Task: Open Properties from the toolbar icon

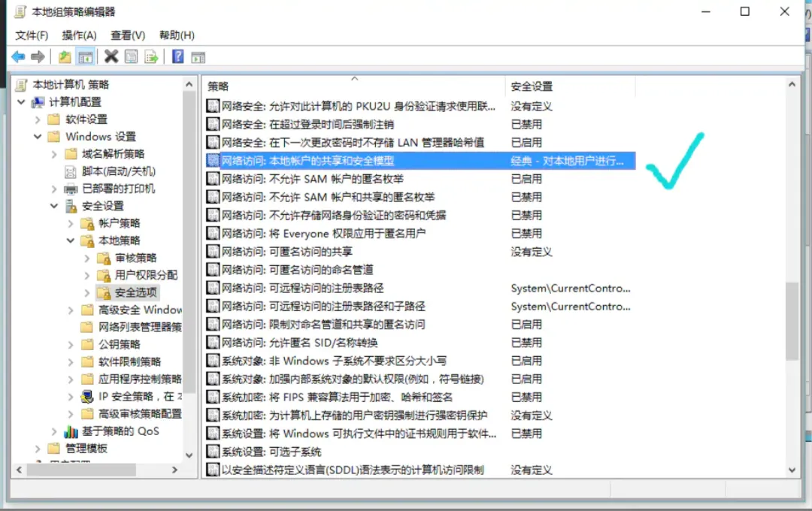Action: [x=132, y=57]
